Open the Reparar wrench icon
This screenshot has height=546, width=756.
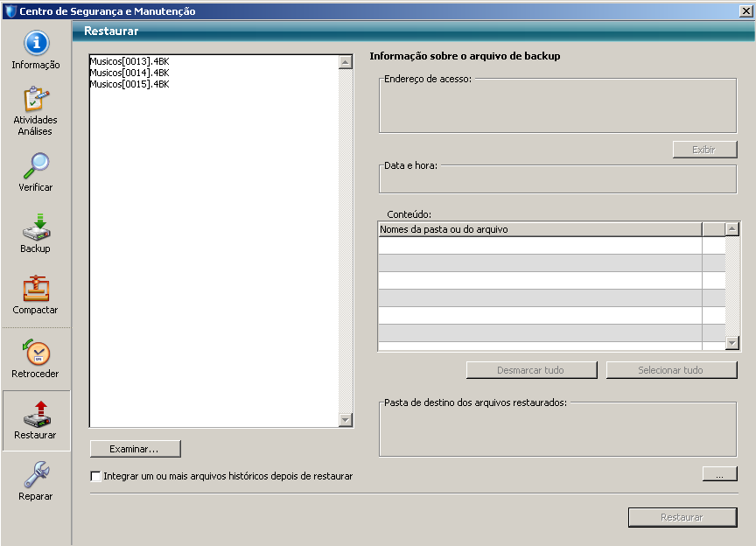(36, 475)
